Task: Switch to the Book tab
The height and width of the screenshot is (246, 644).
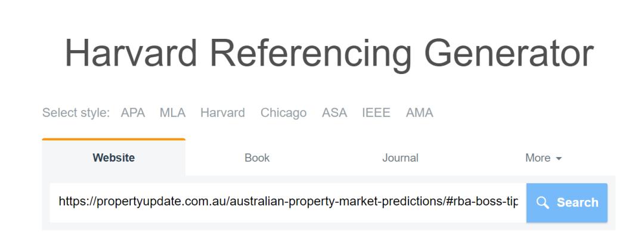Action: pyautogui.click(x=257, y=158)
